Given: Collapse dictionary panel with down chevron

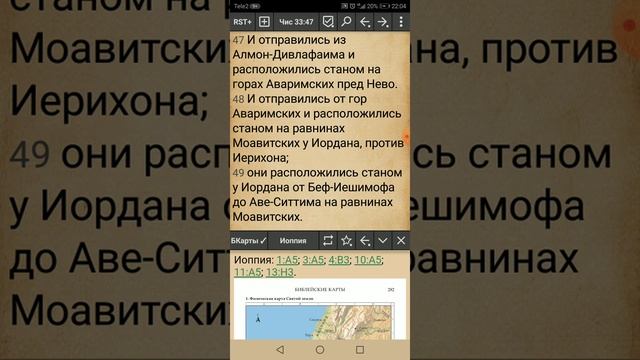Looking at the screenshot, I should [x=383, y=240].
